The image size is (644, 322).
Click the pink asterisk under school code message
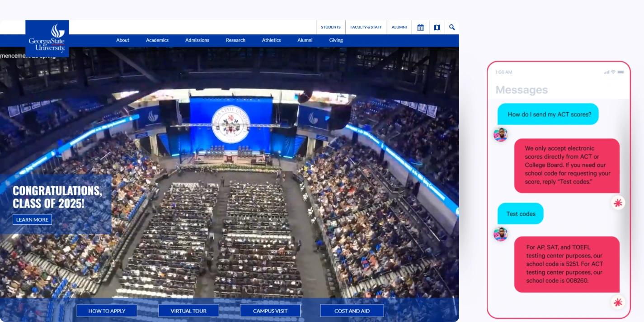click(x=618, y=302)
